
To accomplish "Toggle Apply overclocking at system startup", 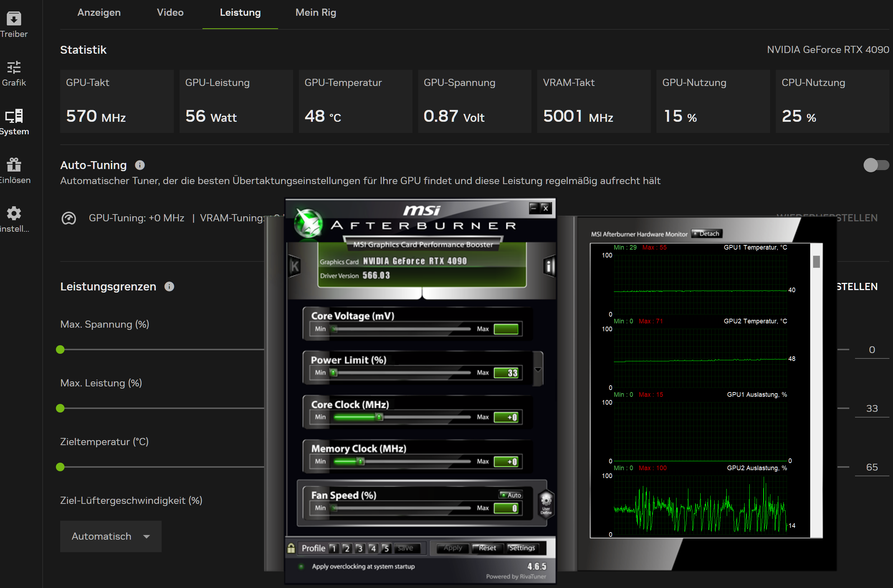I will [x=301, y=566].
